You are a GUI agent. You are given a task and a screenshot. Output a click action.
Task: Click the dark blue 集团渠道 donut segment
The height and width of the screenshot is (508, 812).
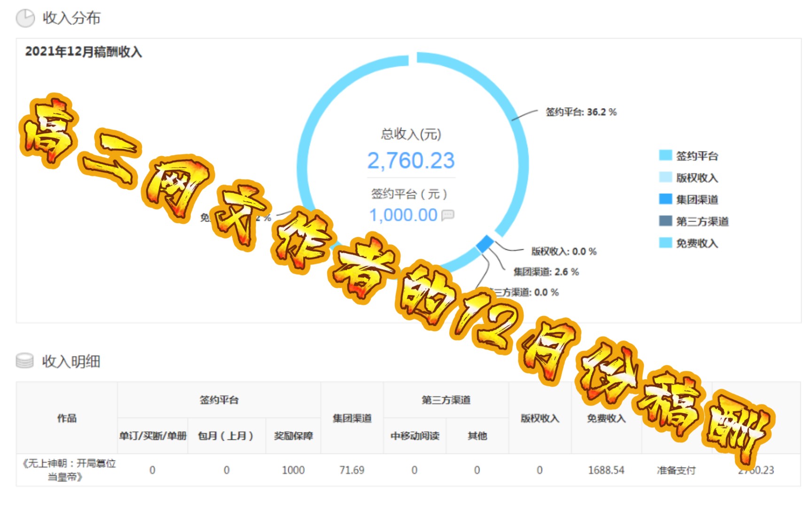pos(485,244)
